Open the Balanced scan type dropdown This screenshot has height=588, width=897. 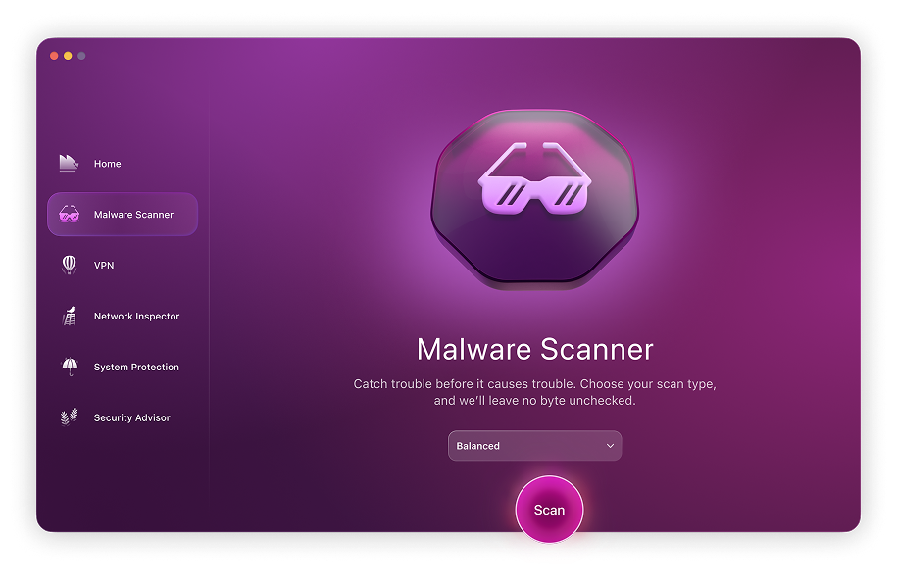[x=534, y=446]
